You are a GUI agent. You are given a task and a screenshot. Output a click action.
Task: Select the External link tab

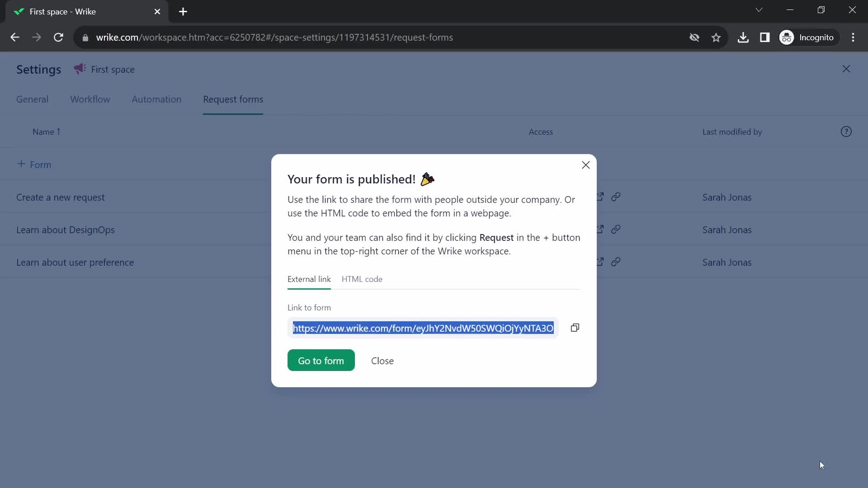pyautogui.click(x=309, y=279)
